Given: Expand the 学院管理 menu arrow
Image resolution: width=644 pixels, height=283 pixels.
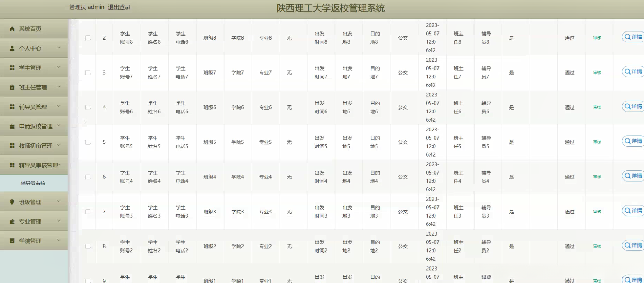Looking at the screenshot, I should pyautogui.click(x=59, y=240).
